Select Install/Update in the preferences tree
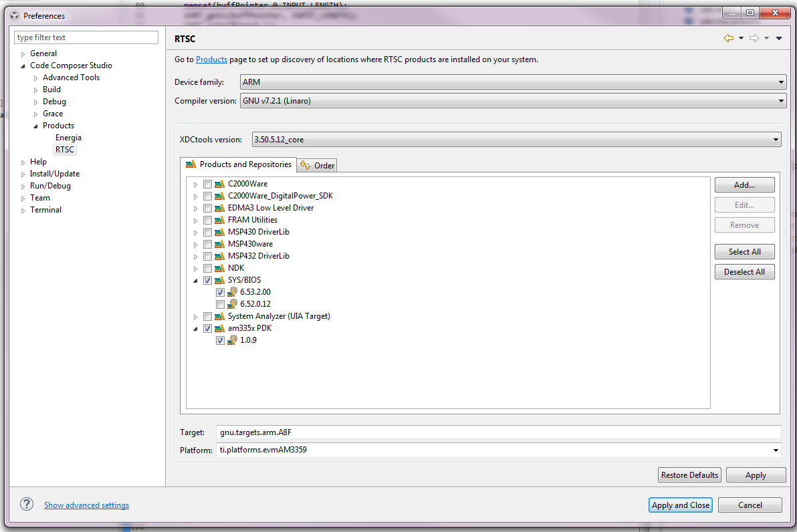This screenshot has width=797, height=532. click(54, 174)
